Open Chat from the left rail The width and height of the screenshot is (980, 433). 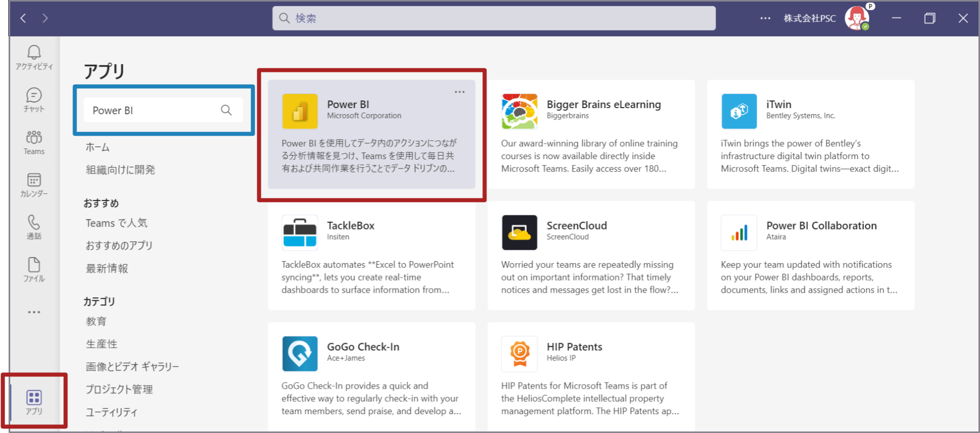34,100
